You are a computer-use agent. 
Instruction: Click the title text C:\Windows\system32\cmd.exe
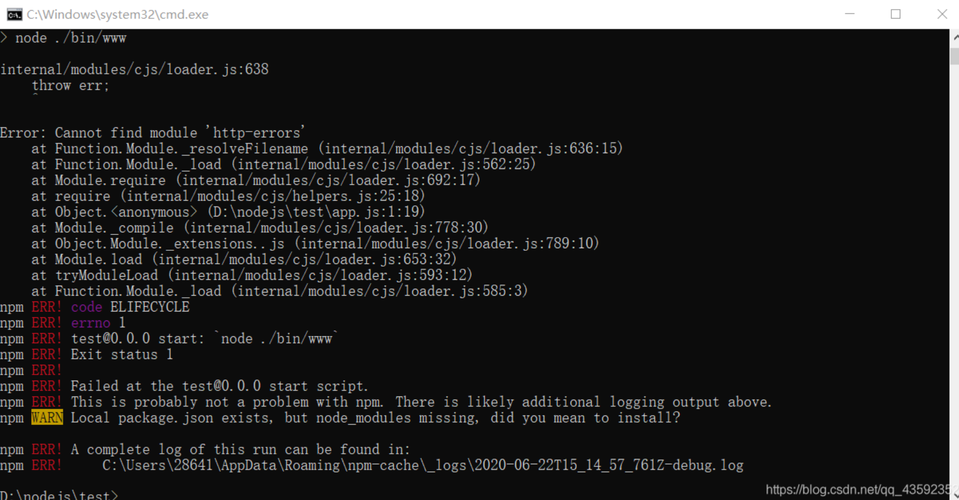[x=117, y=15]
